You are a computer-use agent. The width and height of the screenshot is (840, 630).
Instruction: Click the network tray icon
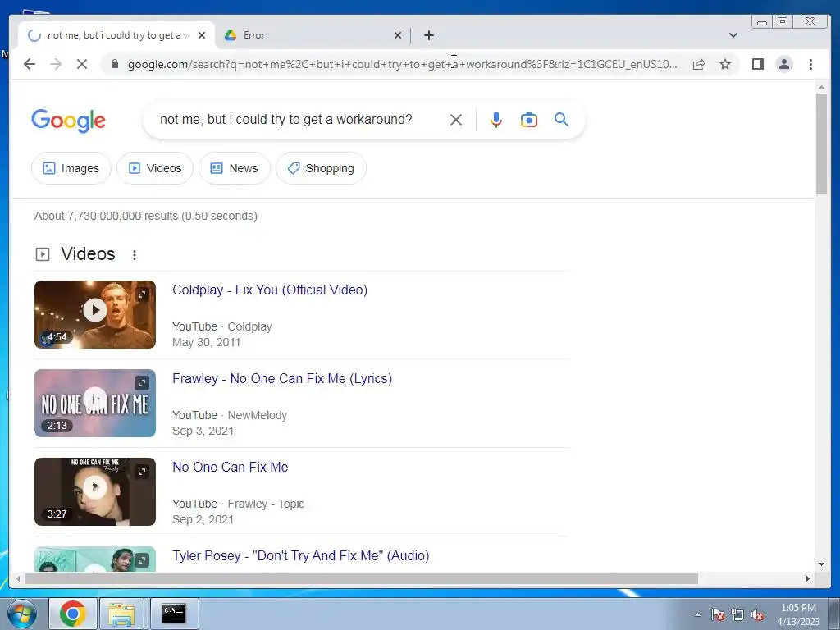coord(737,615)
